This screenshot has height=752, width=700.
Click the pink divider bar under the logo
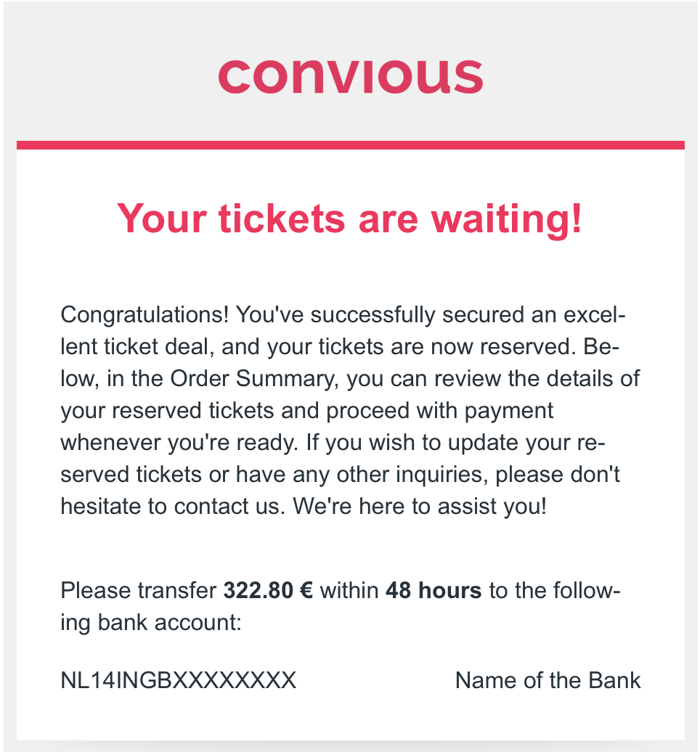(x=350, y=145)
